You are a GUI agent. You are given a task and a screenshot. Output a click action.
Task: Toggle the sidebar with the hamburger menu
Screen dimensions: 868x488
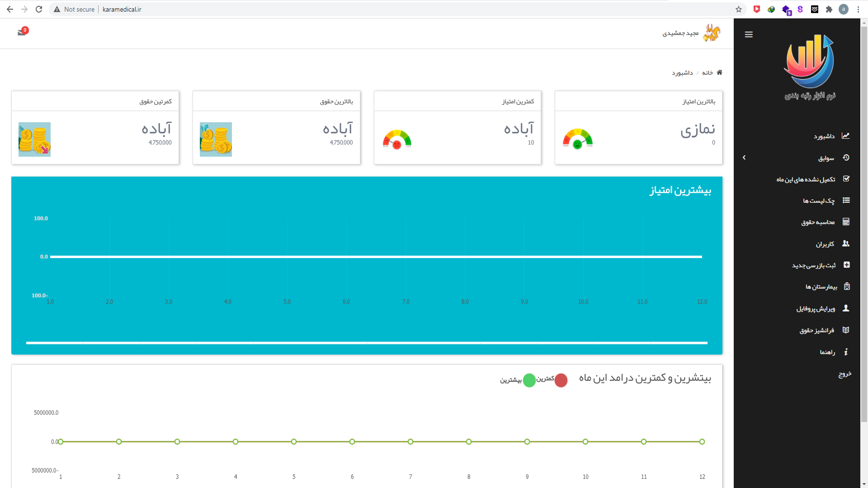pyautogui.click(x=749, y=34)
